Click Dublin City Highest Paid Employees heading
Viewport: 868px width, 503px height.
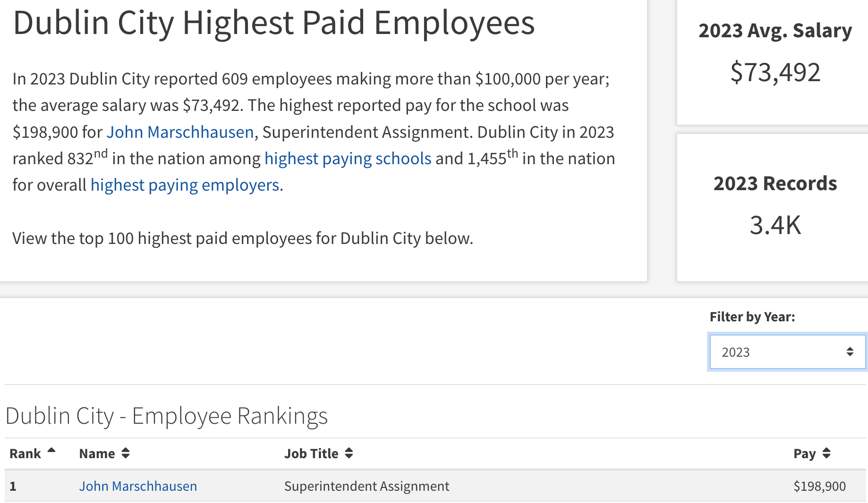[x=274, y=23]
